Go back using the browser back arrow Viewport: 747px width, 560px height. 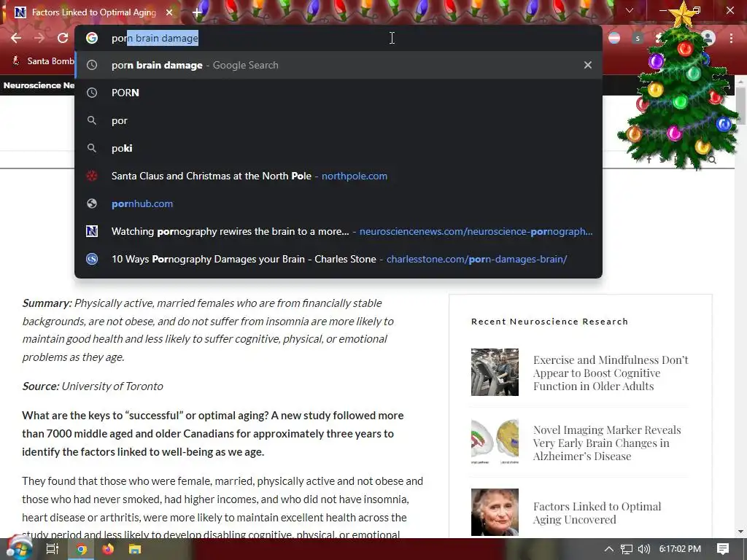(16, 38)
